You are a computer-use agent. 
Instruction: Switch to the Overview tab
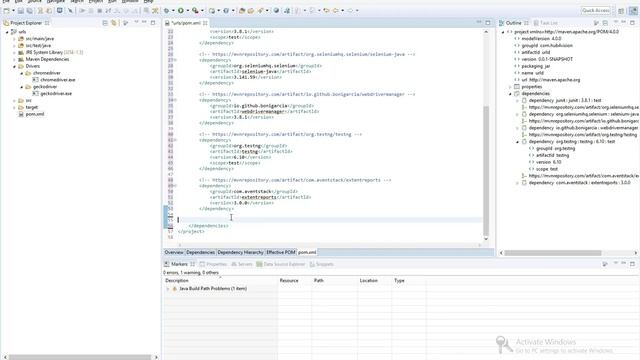coord(174,252)
